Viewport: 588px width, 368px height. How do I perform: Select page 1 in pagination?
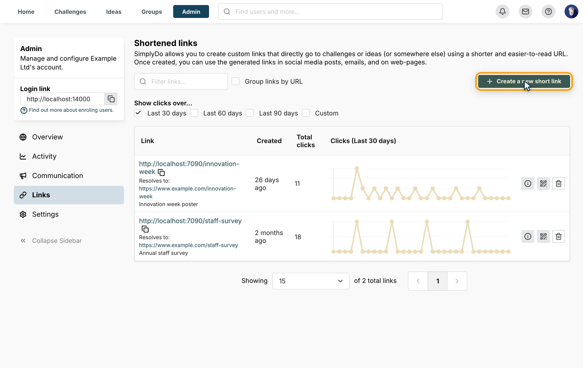point(437,281)
